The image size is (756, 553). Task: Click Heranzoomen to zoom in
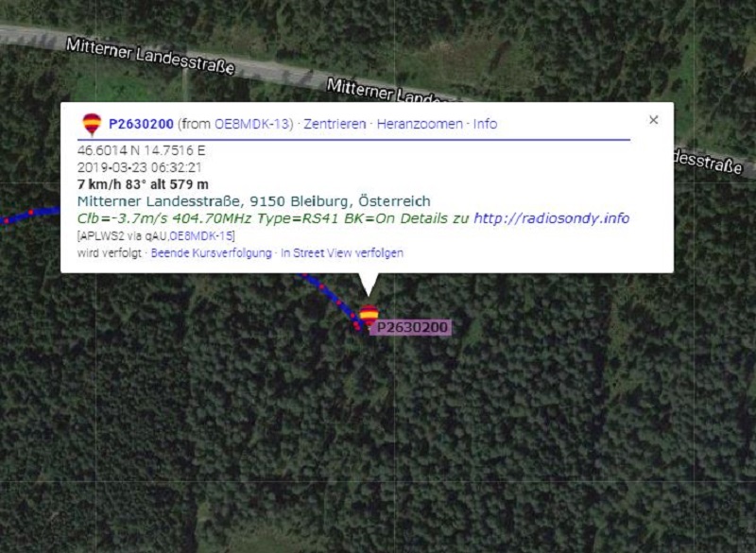click(x=420, y=124)
